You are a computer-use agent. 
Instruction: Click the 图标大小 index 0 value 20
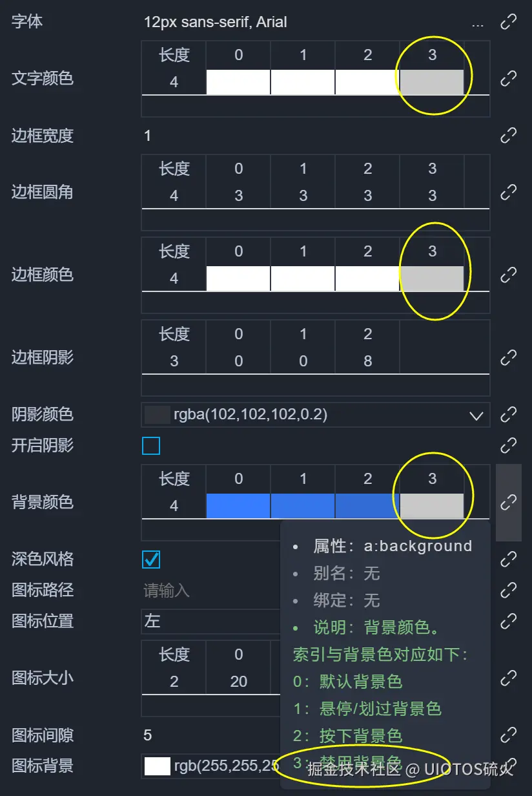(238, 682)
